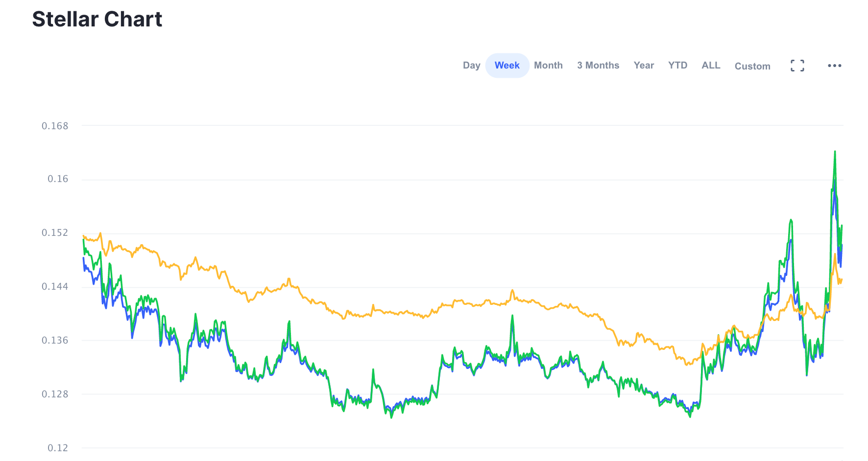Screen dimensions: 868x461
Task: Click the green line's highest peak
Action: click(835, 152)
